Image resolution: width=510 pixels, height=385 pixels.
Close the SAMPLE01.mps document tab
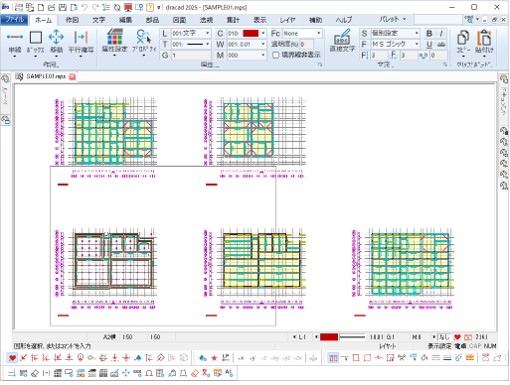pyautogui.click(x=72, y=77)
